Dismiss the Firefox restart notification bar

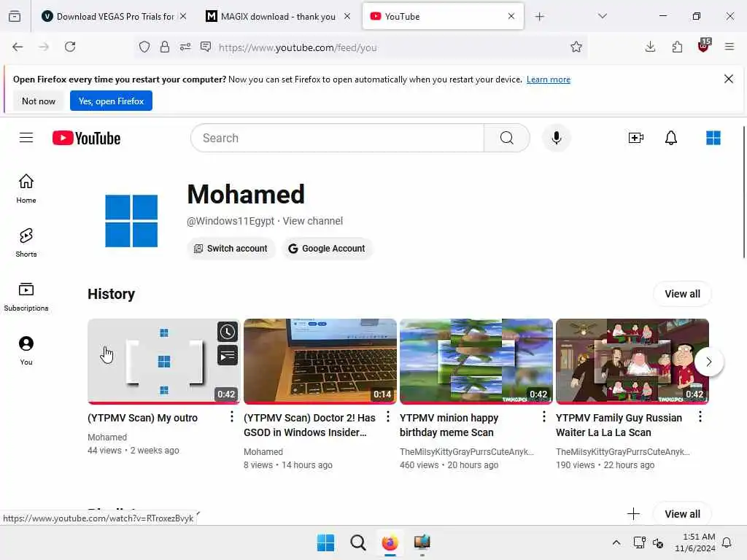click(x=729, y=79)
